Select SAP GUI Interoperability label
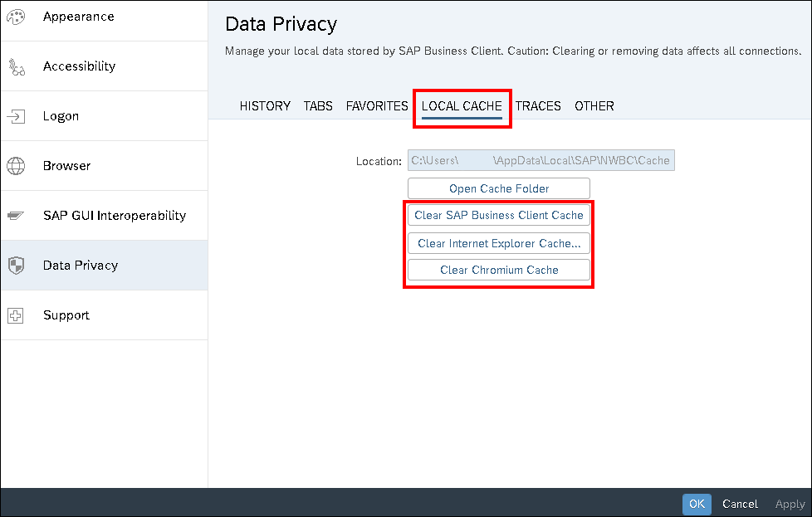 coord(115,215)
